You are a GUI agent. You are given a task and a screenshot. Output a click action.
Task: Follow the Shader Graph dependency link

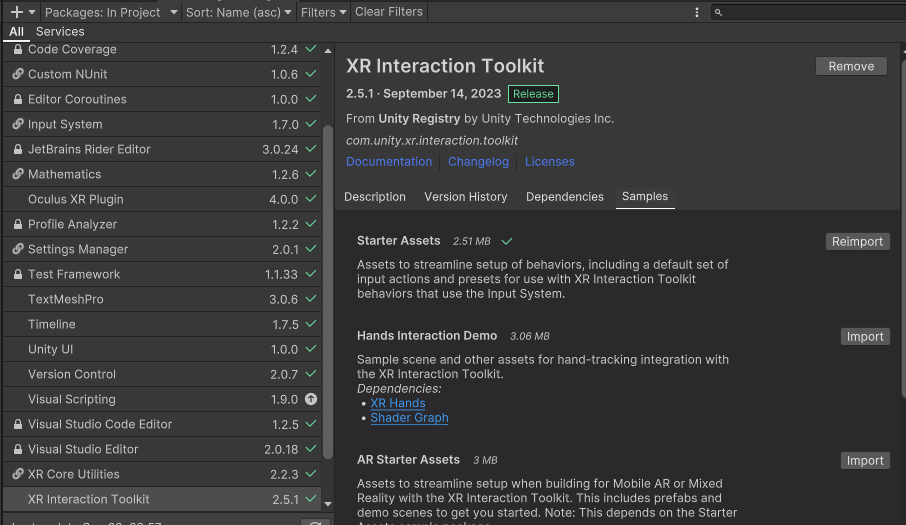point(409,418)
